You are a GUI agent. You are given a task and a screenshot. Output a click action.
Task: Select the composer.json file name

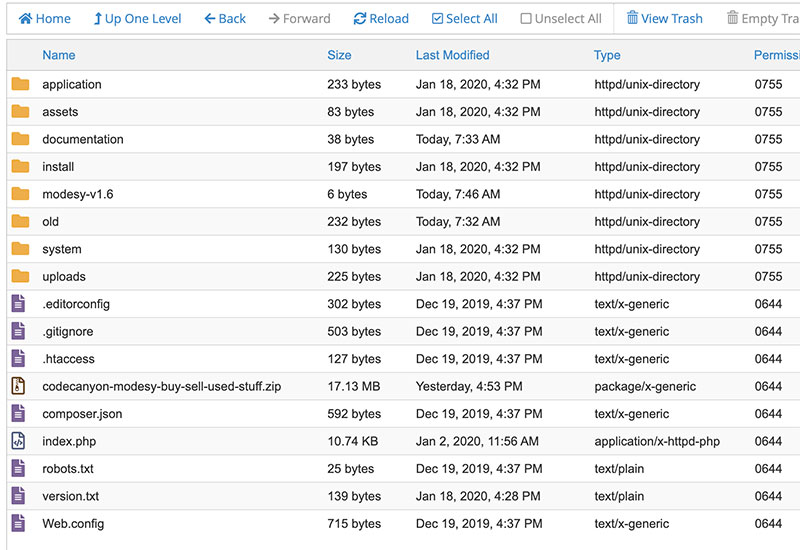point(83,414)
